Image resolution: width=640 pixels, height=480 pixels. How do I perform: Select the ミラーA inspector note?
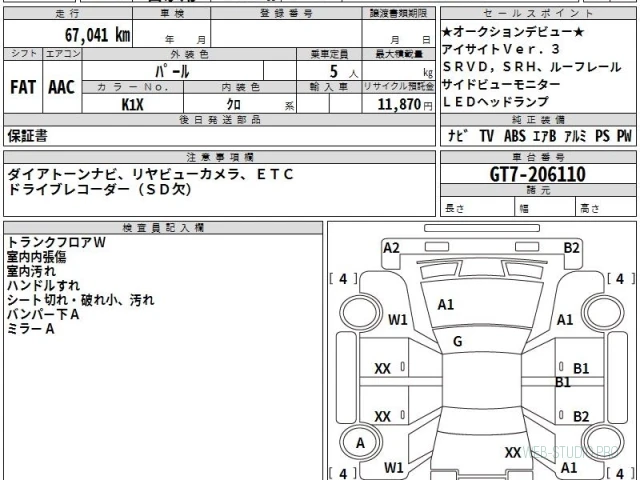click(31, 329)
